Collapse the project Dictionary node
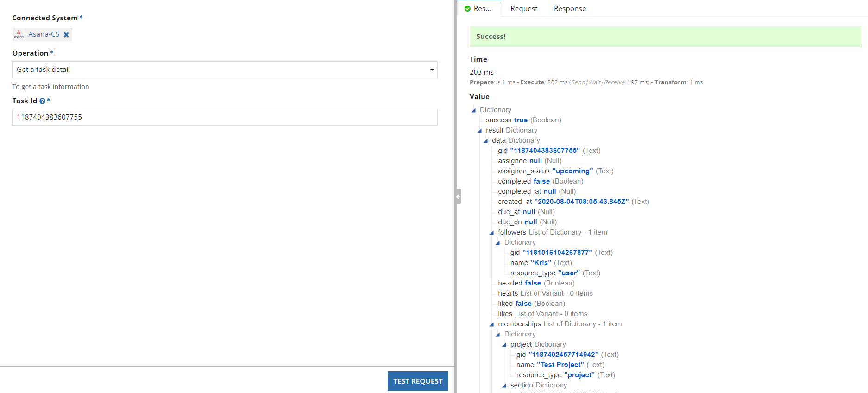Viewport: 868px width, 393px height. click(x=504, y=345)
